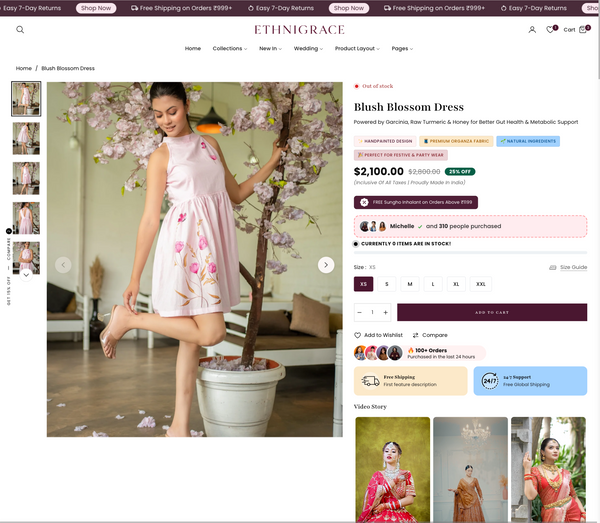Click the Compare arrows icon

(416, 335)
